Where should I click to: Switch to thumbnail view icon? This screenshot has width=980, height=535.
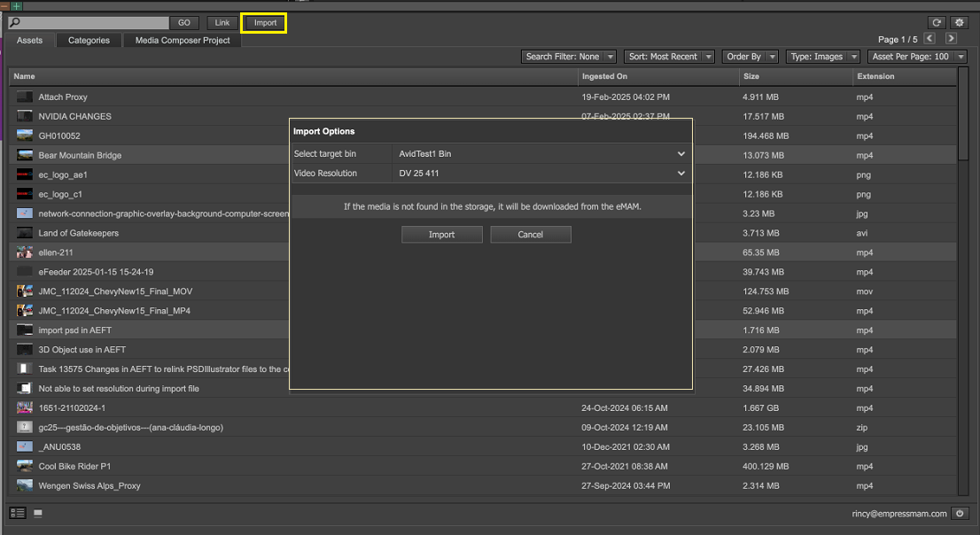pyautogui.click(x=38, y=513)
